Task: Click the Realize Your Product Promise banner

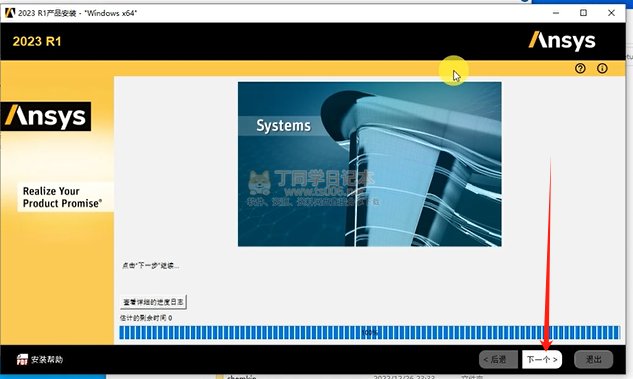Action: click(62, 197)
